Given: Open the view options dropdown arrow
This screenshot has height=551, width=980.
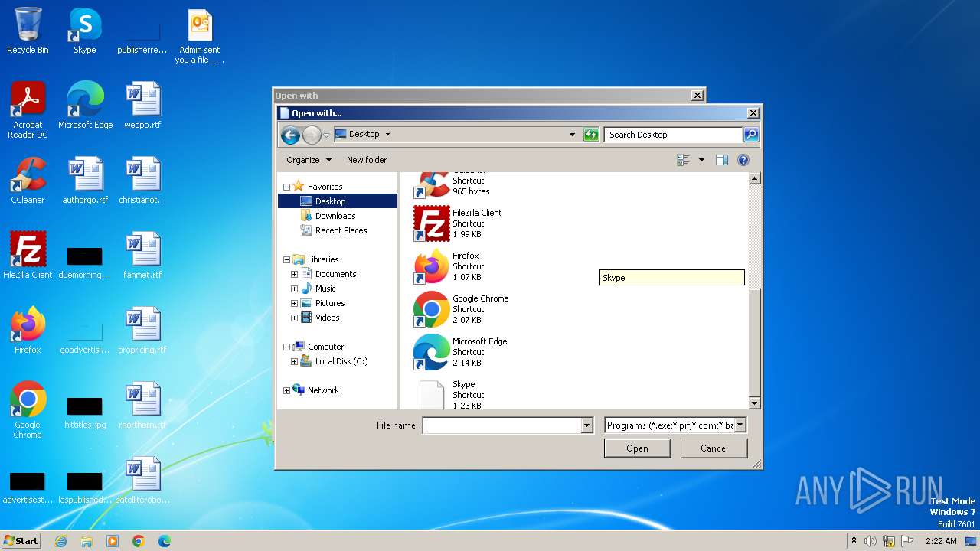Looking at the screenshot, I should coord(701,160).
